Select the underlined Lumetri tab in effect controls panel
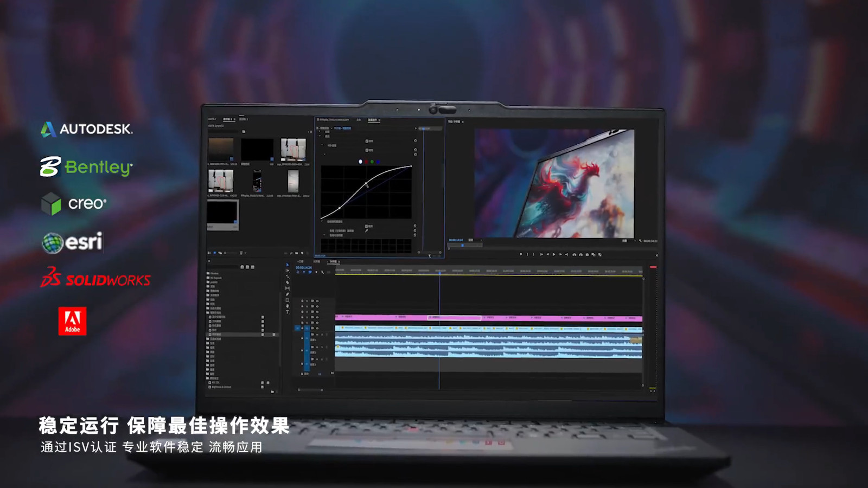Screen dimensions: 868x488 373,120
